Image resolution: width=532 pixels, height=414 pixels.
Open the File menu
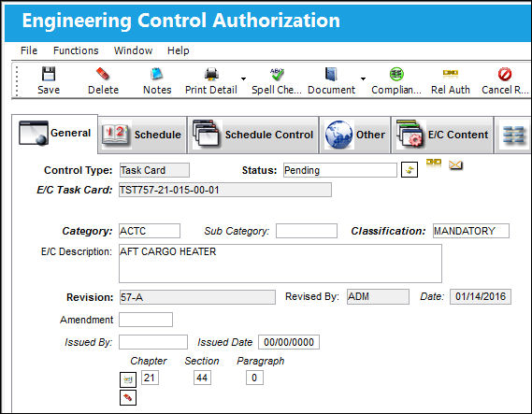(29, 50)
